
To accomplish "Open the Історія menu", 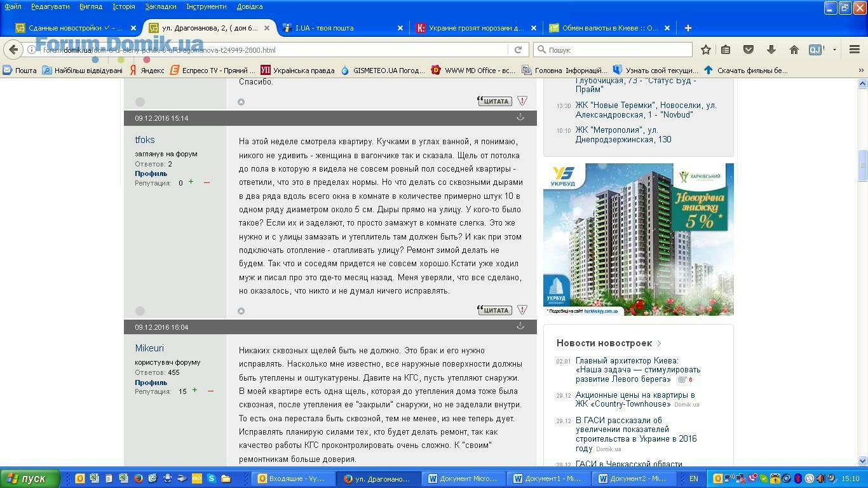I will pos(124,6).
